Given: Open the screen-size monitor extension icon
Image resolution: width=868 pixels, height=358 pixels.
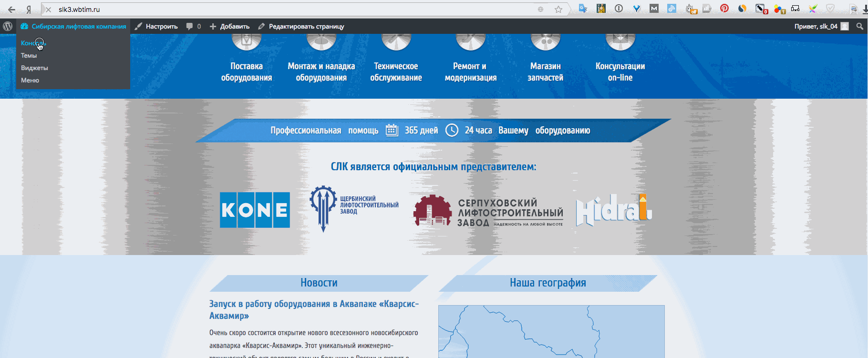Looking at the screenshot, I should (x=795, y=8).
